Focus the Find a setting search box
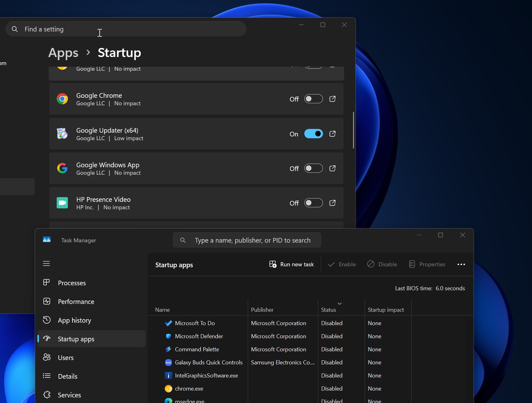 point(126,29)
